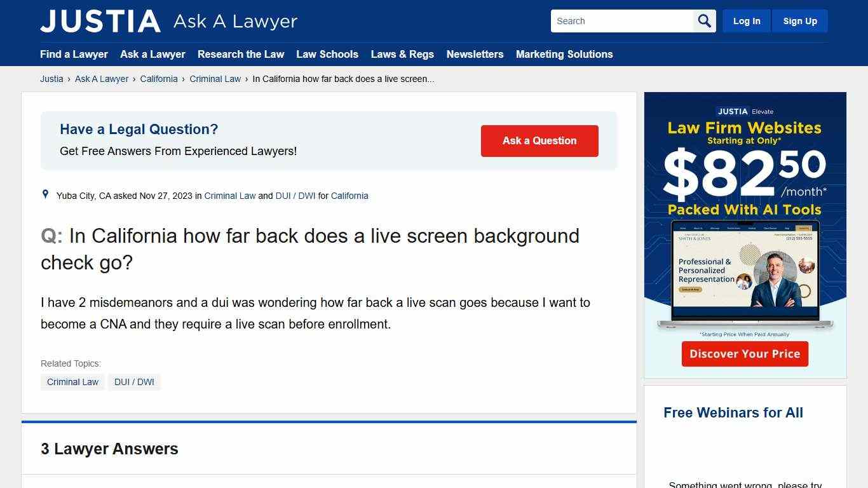The width and height of the screenshot is (868, 488).
Task: Click the location pin beside Yuba City
Action: pos(45,194)
